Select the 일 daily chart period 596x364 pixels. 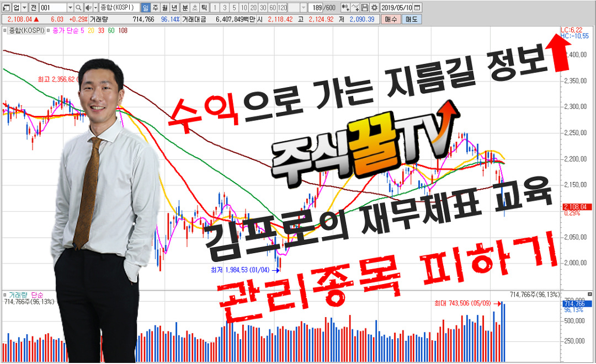[146, 8]
